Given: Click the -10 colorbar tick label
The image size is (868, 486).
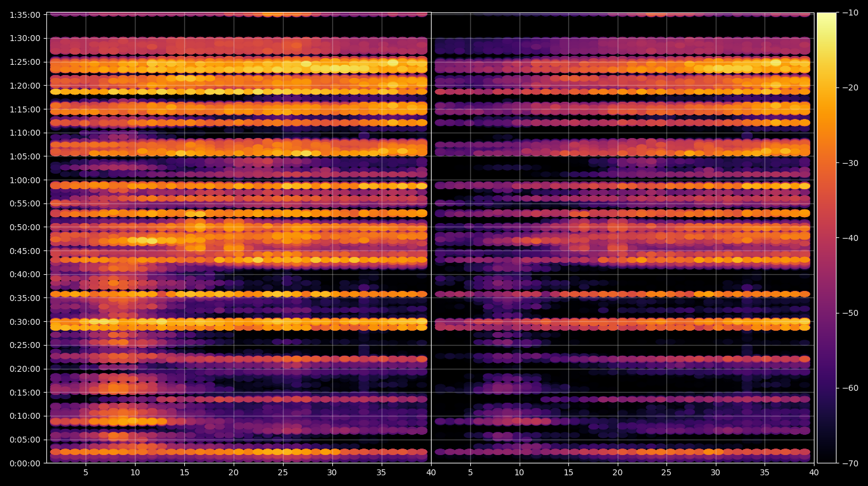Looking at the screenshot, I should 851,12.
